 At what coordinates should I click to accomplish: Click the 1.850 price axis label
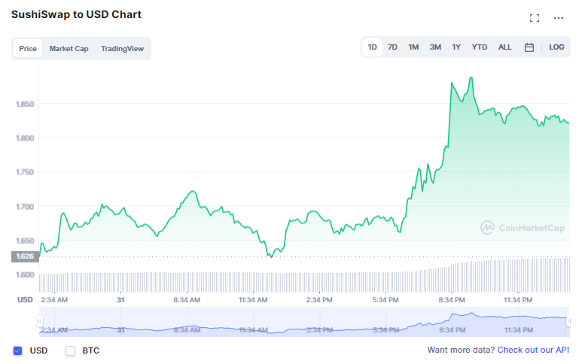25,104
